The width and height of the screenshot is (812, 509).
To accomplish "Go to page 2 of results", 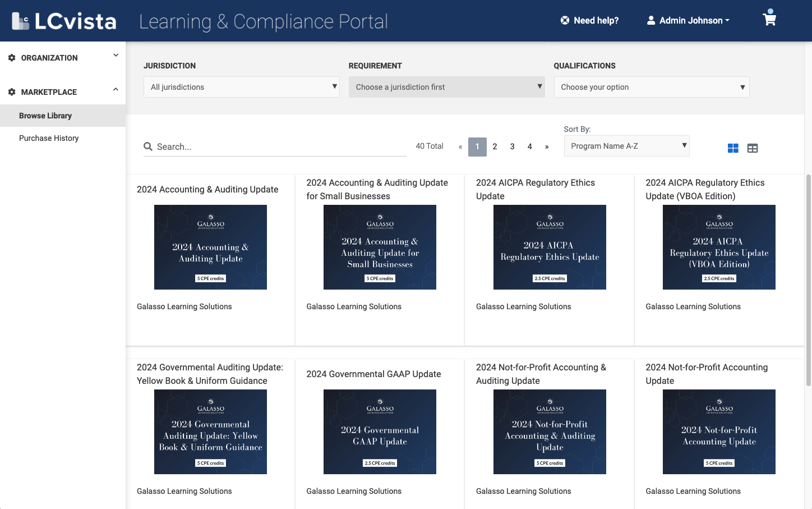I will coord(495,146).
